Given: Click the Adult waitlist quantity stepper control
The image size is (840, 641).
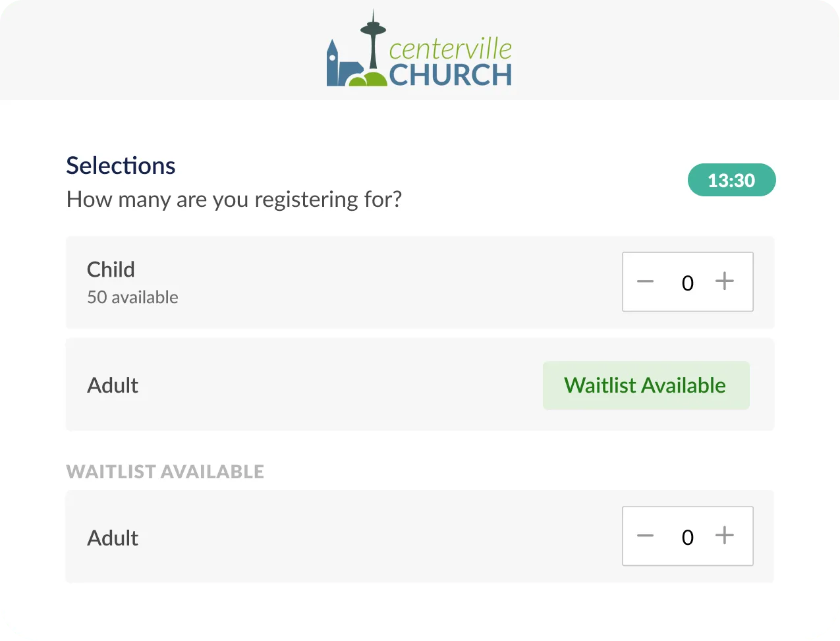Looking at the screenshot, I should pyautogui.click(x=687, y=536).
